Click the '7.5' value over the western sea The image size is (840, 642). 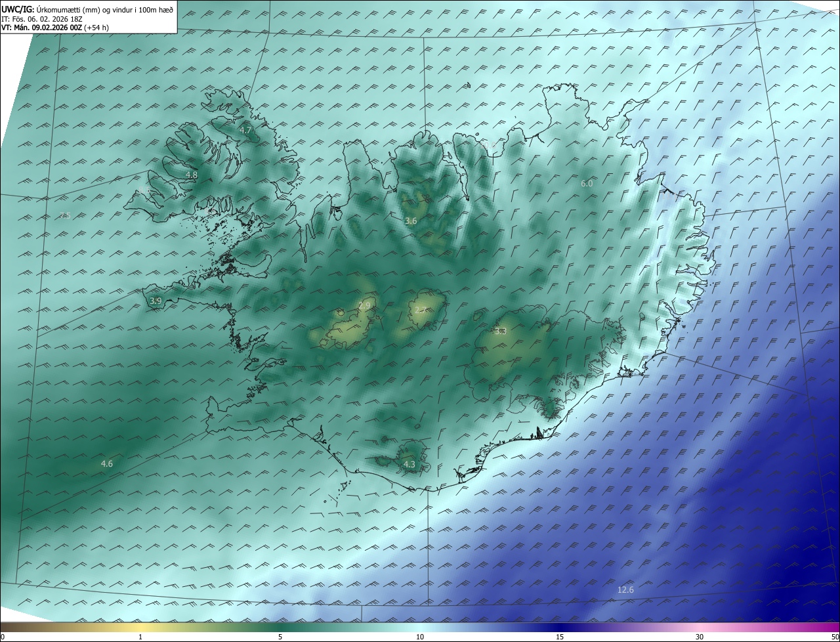[64, 215]
